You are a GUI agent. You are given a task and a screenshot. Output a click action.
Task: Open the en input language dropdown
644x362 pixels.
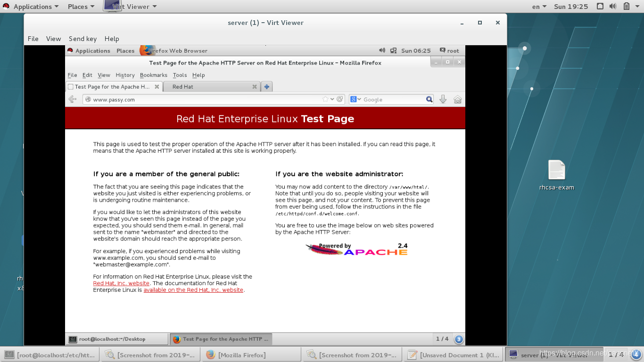pyautogui.click(x=539, y=7)
